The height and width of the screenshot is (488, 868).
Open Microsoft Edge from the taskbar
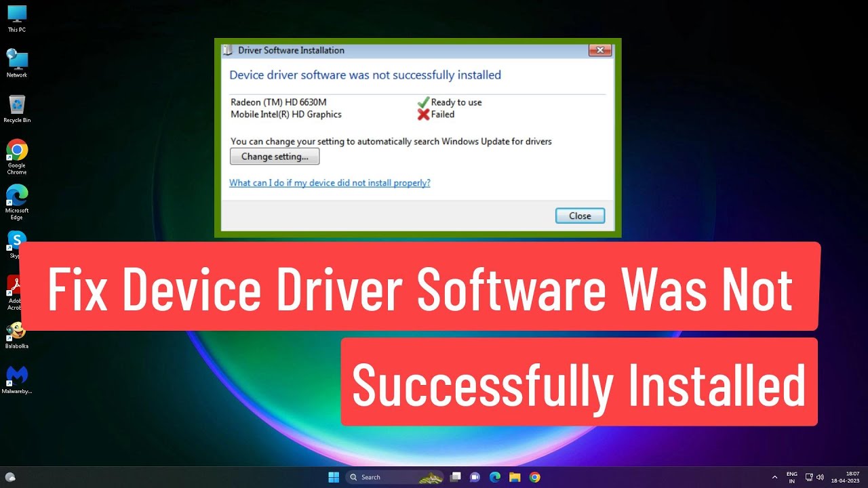[495, 477]
